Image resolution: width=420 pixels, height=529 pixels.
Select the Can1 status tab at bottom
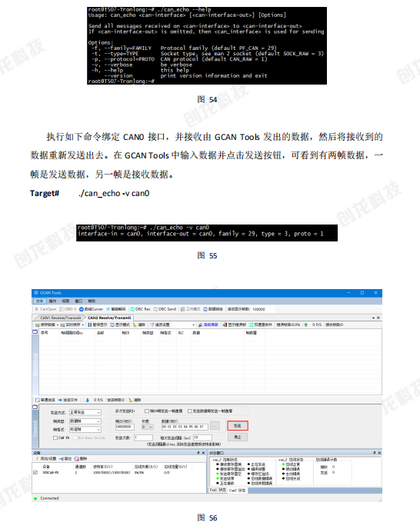[x=218, y=490]
